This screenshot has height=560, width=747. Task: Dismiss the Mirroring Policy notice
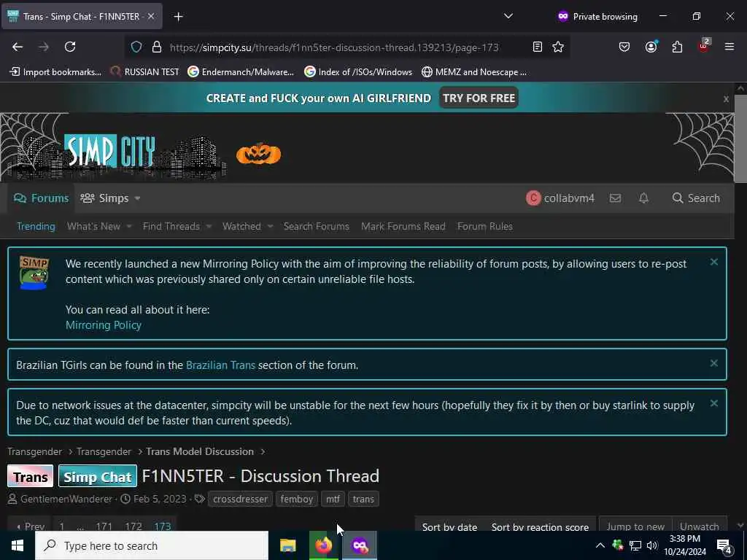point(713,262)
